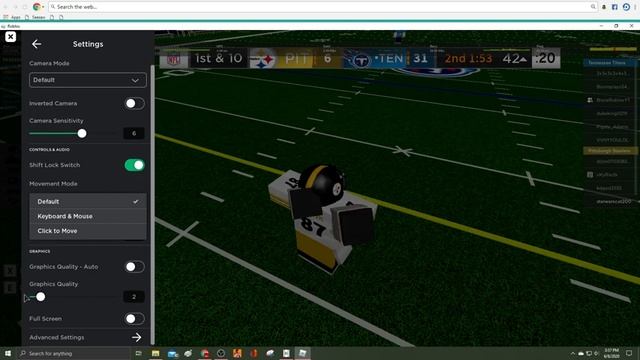Click the Graphics Quality value box showing 2

tap(134, 297)
